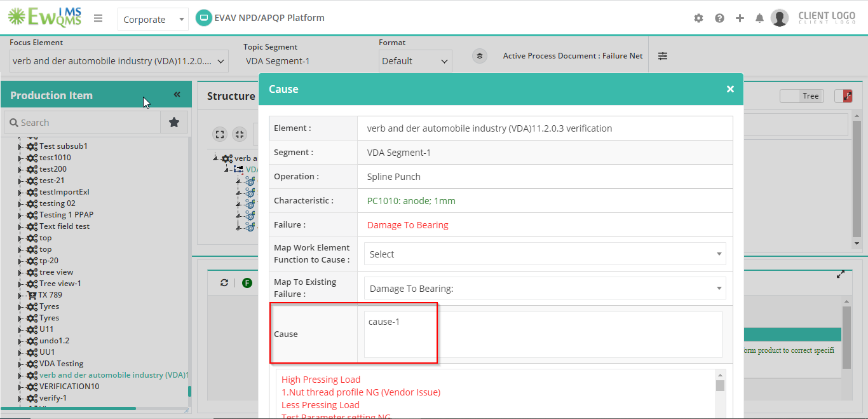Viewport: 868px width, 419px height.
Task: Select tree item UU1
Action: (x=47, y=352)
